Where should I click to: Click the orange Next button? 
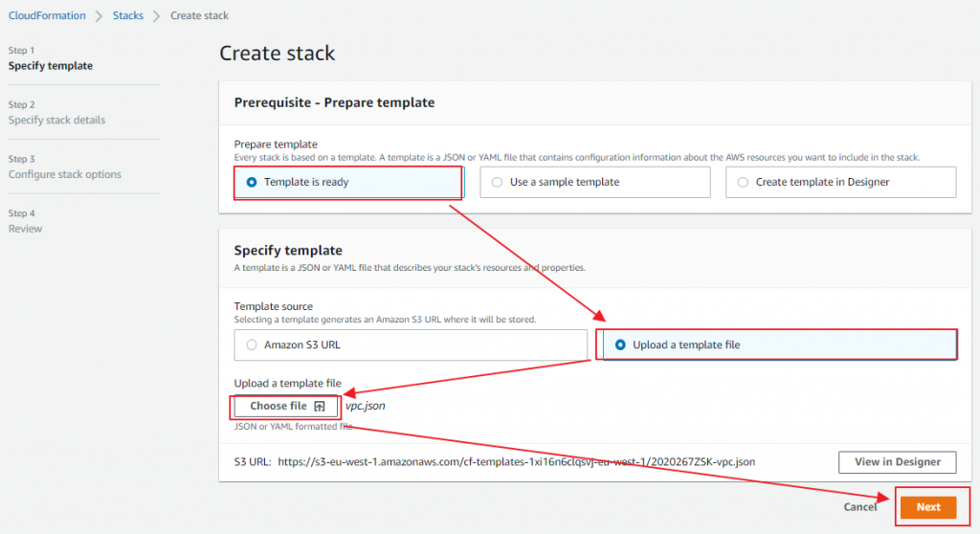pyautogui.click(x=927, y=507)
